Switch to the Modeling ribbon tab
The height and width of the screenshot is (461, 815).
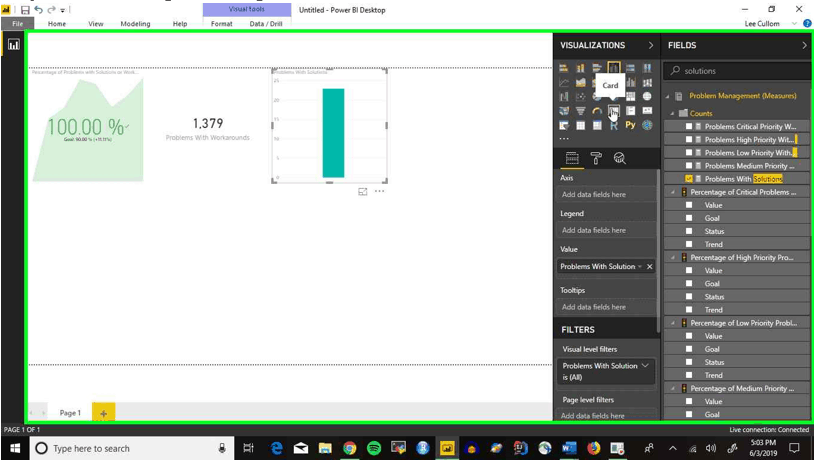tap(135, 23)
